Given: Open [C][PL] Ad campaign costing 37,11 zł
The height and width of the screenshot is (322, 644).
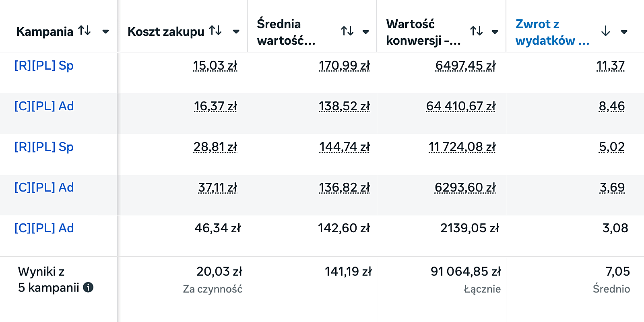Looking at the screenshot, I should 44,188.
